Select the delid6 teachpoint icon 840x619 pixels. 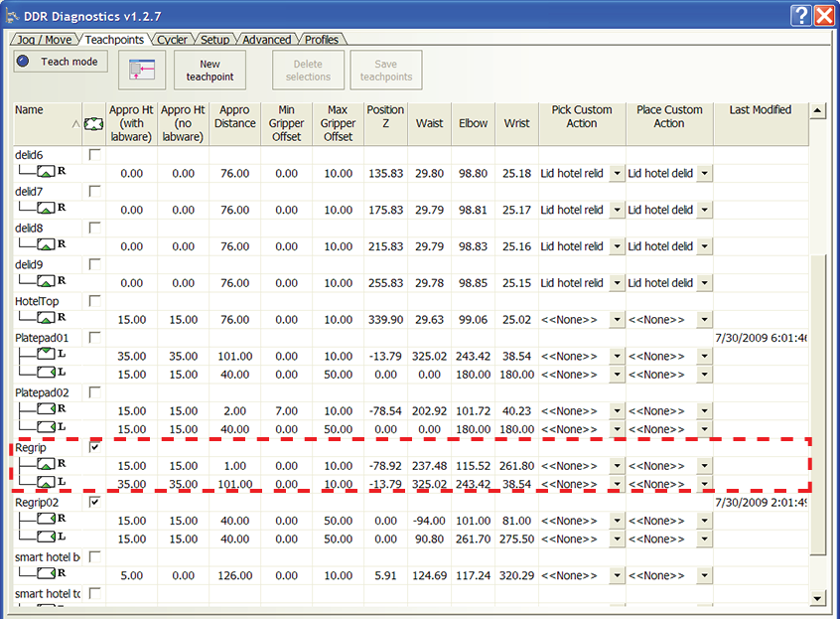click(46, 173)
